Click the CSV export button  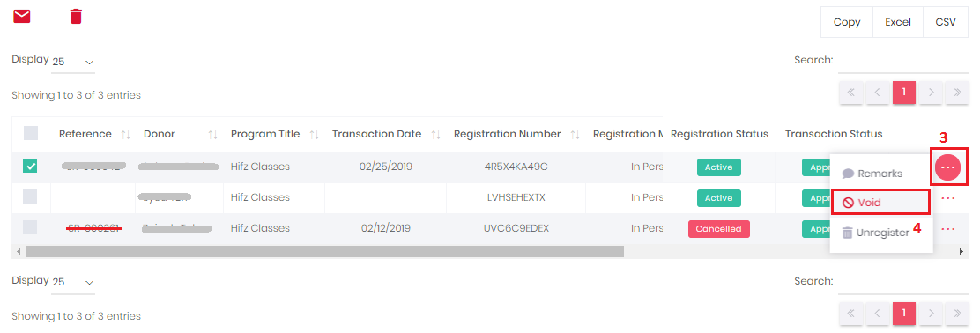click(946, 22)
